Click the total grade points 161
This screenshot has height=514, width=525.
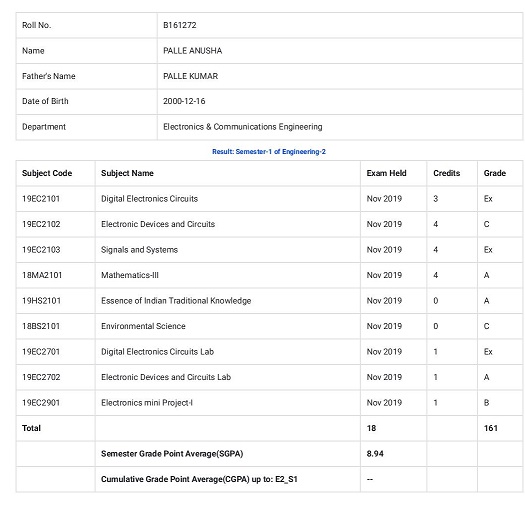pyautogui.click(x=491, y=428)
